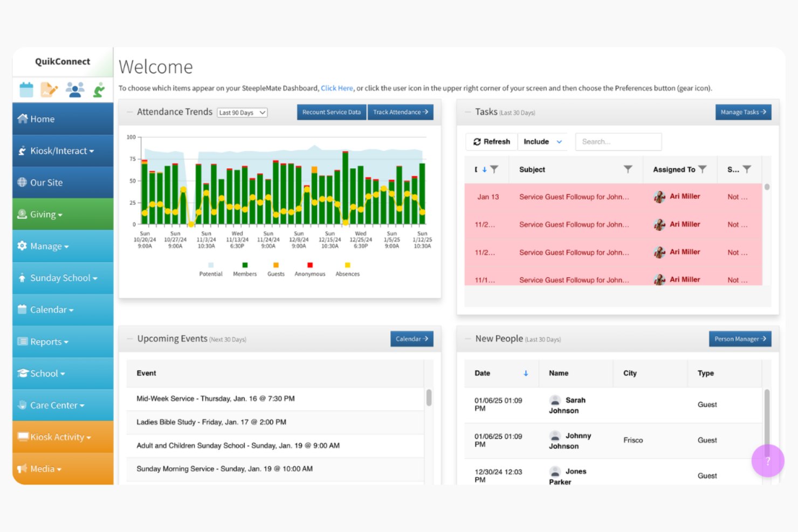Click the green kneeling person icon under QuikConnect
Viewport: 798px width, 532px height.
coord(99,89)
